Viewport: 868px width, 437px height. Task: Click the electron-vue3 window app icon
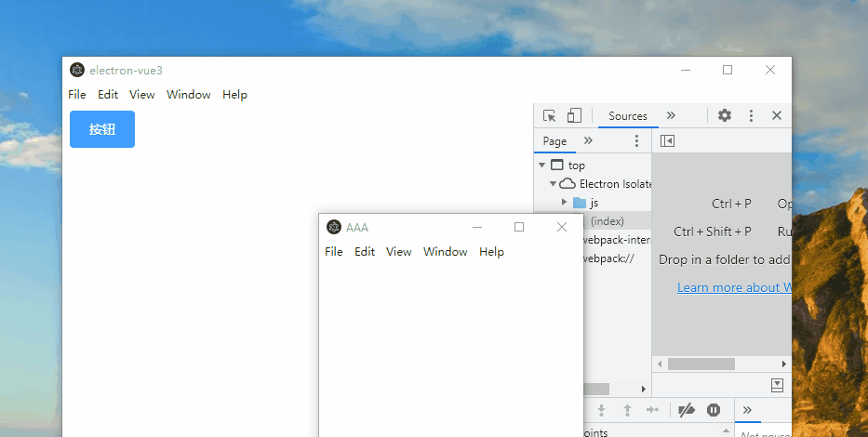tap(77, 70)
